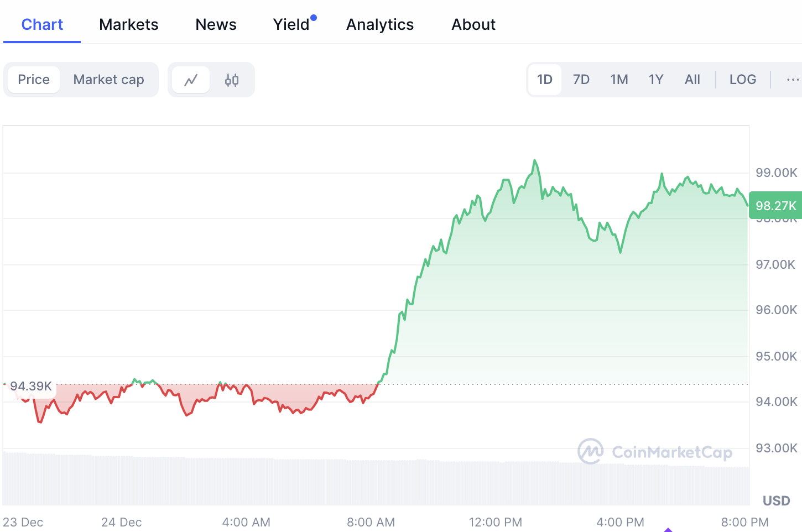
Task: Select the Price toggle option
Action: tap(34, 80)
